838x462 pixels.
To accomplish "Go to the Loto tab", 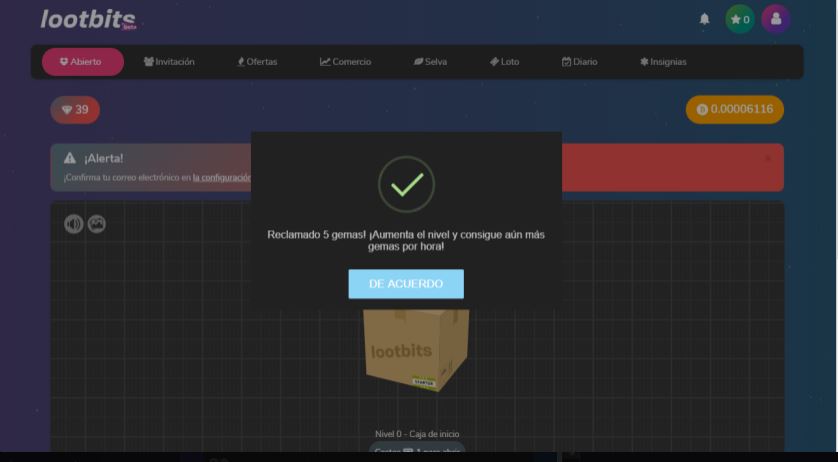I will [505, 62].
